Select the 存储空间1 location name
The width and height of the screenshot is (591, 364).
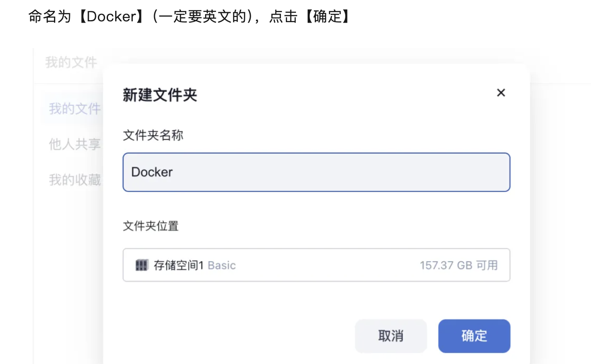pos(178,265)
